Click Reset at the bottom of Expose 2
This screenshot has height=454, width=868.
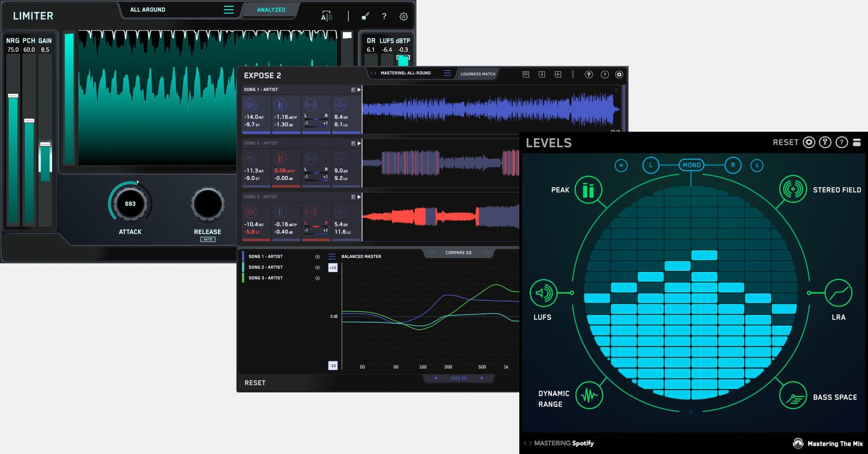tap(255, 382)
